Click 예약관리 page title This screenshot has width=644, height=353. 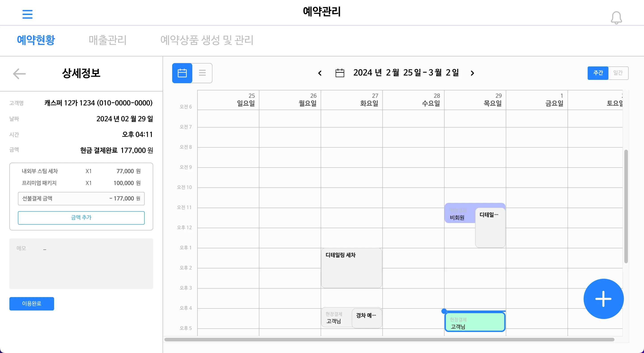(322, 11)
